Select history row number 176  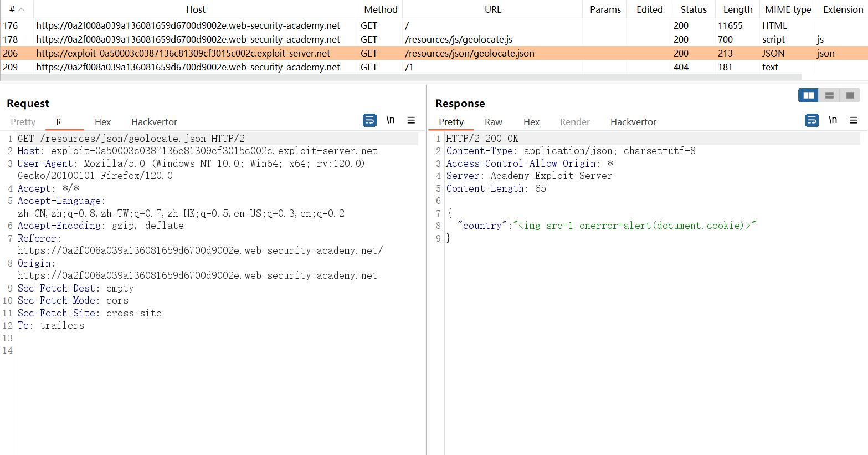click(434, 25)
